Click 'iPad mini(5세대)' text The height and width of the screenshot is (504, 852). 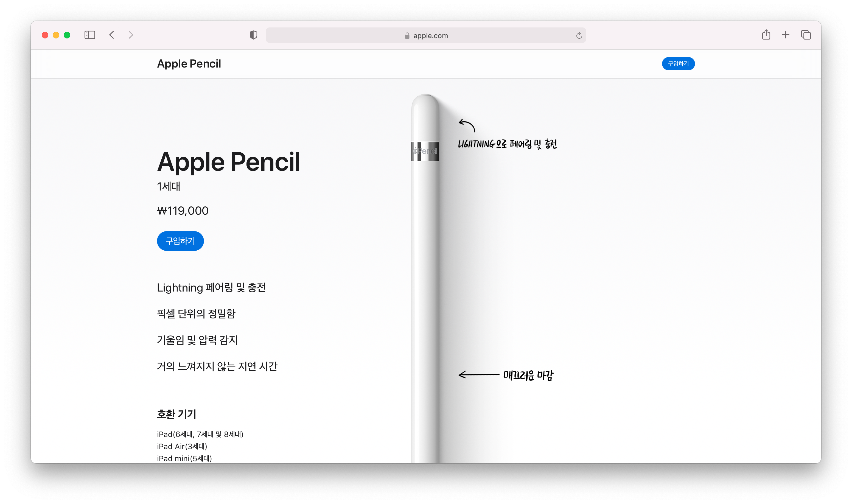click(184, 459)
